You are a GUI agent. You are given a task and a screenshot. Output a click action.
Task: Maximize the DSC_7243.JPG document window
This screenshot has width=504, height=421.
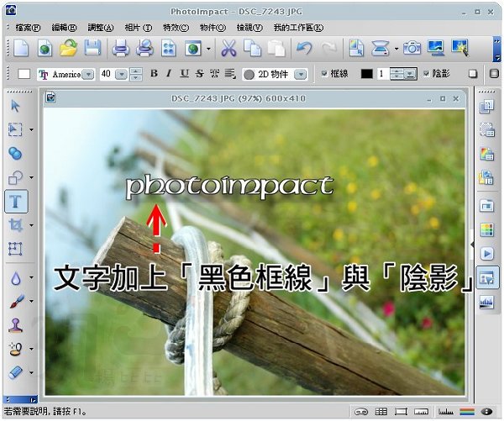coord(443,98)
